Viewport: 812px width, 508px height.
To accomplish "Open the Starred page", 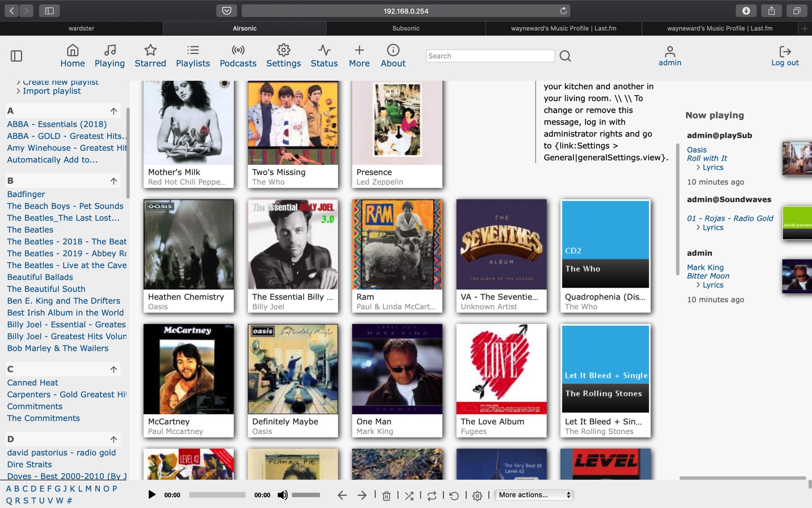I will (150, 56).
